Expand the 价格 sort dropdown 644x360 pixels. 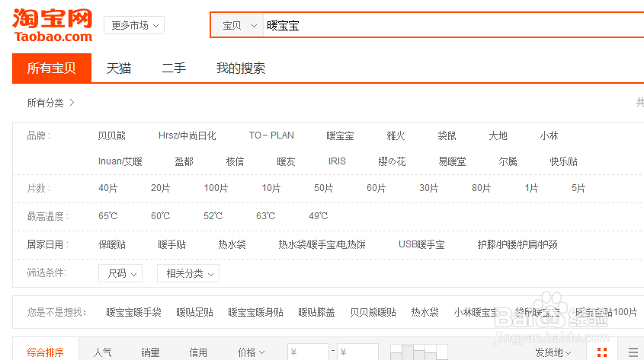click(x=251, y=352)
